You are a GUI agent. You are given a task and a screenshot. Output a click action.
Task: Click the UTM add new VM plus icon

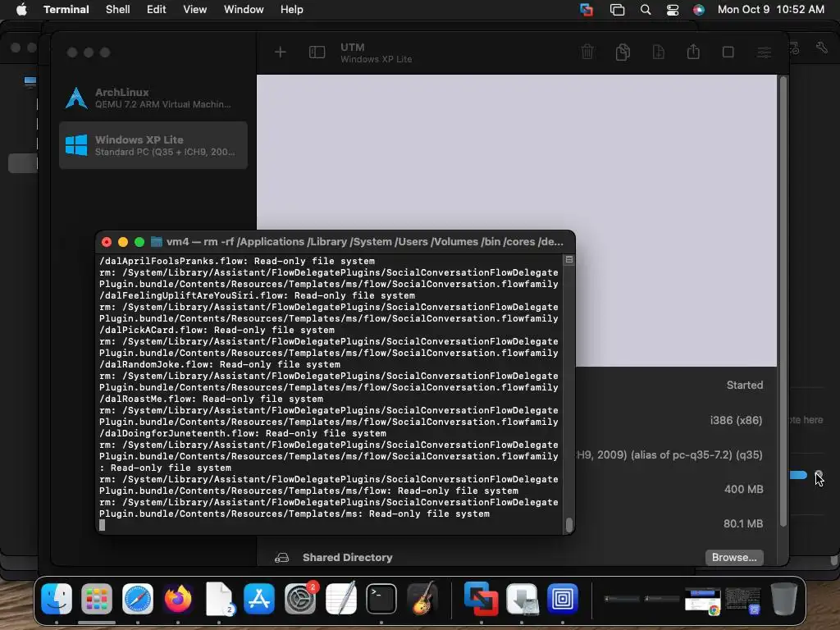281,52
